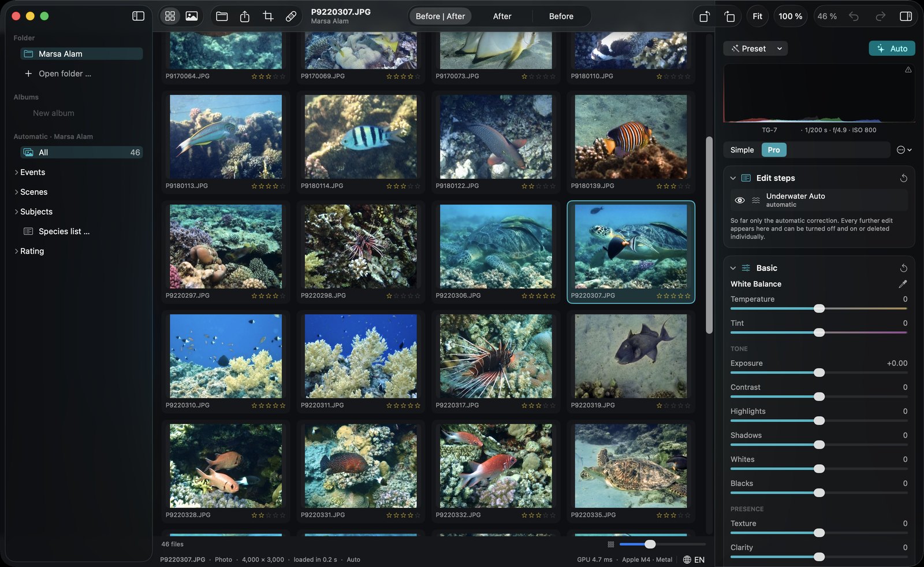Select the Before view tab
This screenshot has width=924, height=567.
(x=561, y=16)
